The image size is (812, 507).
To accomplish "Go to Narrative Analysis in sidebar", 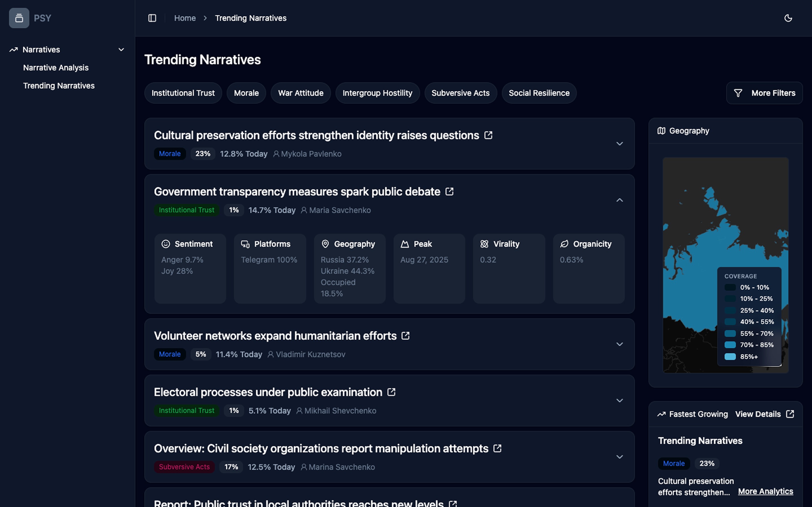I will [x=56, y=68].
